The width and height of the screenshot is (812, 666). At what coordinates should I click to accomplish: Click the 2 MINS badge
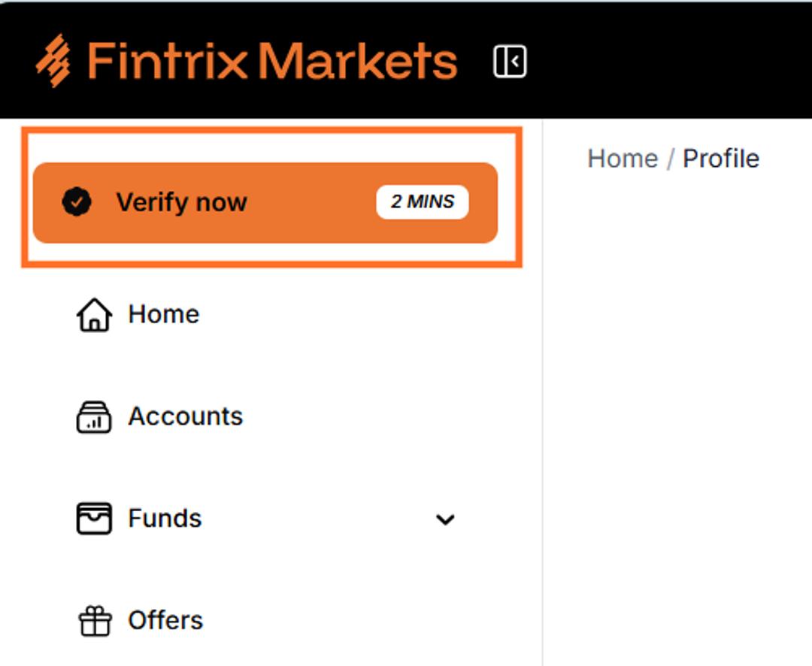click(423, 201)
